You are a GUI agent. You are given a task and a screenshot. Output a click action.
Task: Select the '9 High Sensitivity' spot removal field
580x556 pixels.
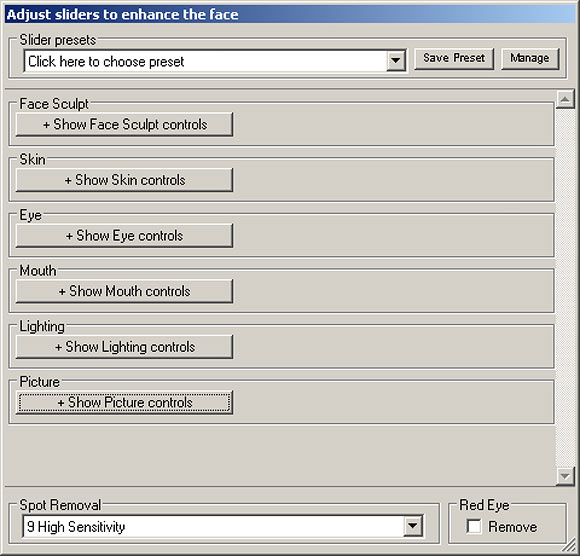coord(223,526)
